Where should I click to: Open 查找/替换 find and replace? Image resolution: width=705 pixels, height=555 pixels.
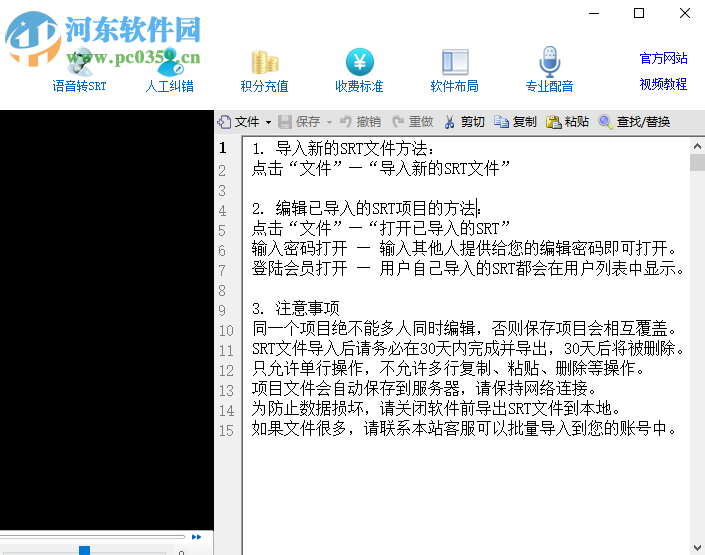pyautogui.click(x=634, y=122)
